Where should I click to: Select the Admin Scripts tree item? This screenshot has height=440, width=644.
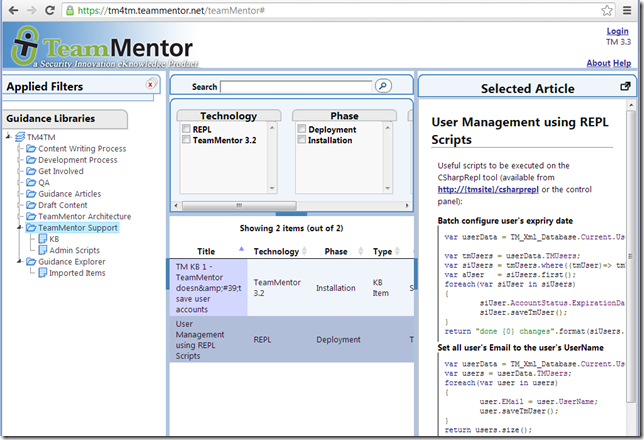[x=74, y=250]
